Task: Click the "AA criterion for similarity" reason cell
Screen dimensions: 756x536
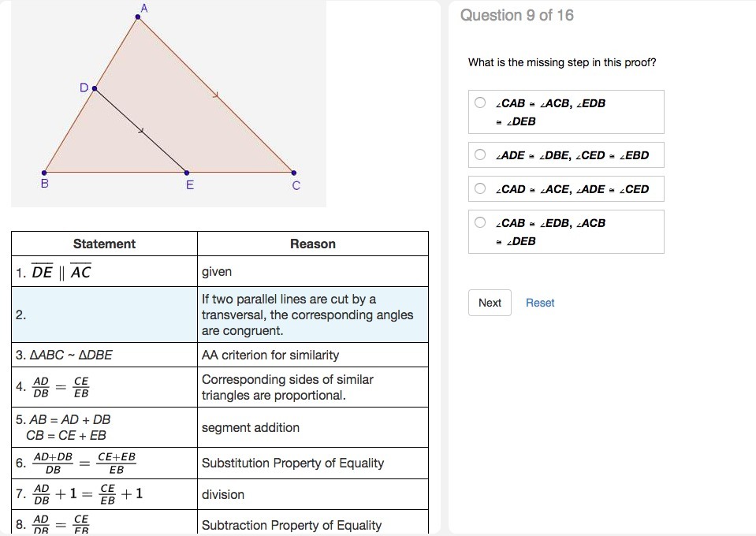Action: pos(270,355)
